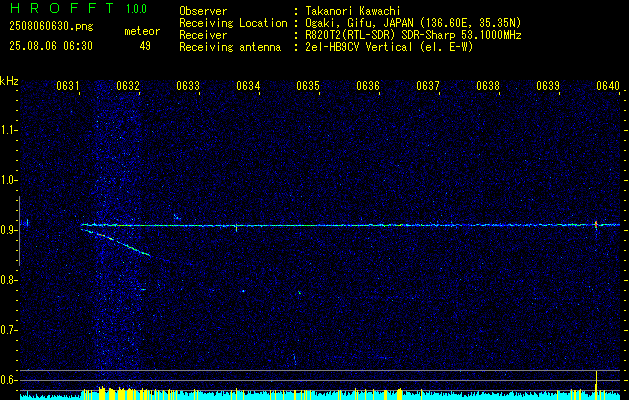Click the 0635 time axis marker
This screenshot has height=400, width=629.
308,85
